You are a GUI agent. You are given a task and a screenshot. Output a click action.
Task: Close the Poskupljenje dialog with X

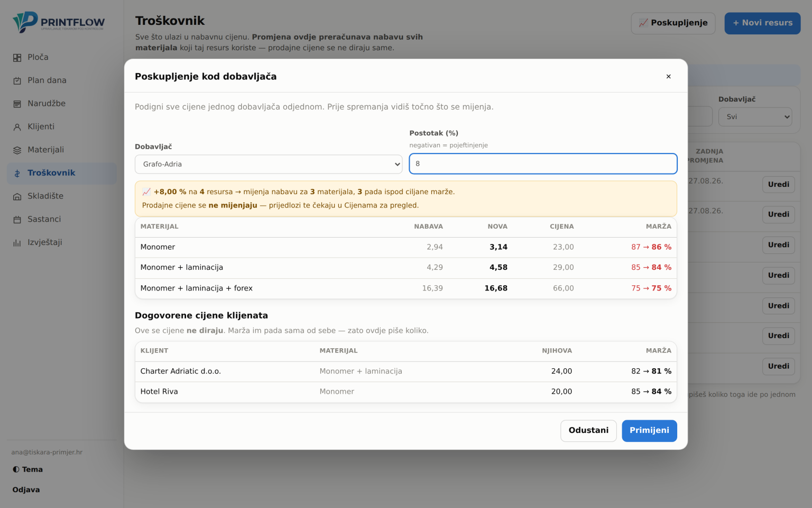click(x=668, y=77)
